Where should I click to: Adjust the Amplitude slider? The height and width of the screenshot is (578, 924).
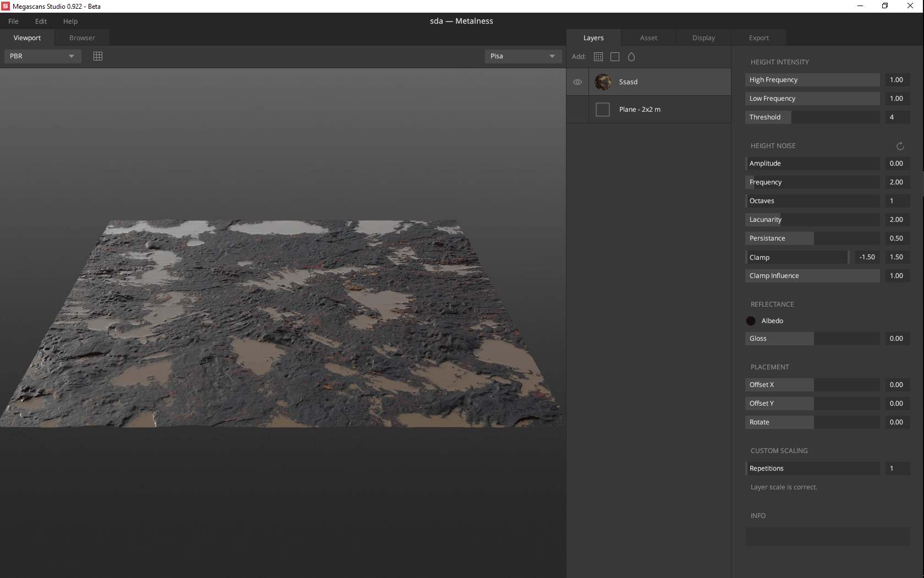point(812,163)
